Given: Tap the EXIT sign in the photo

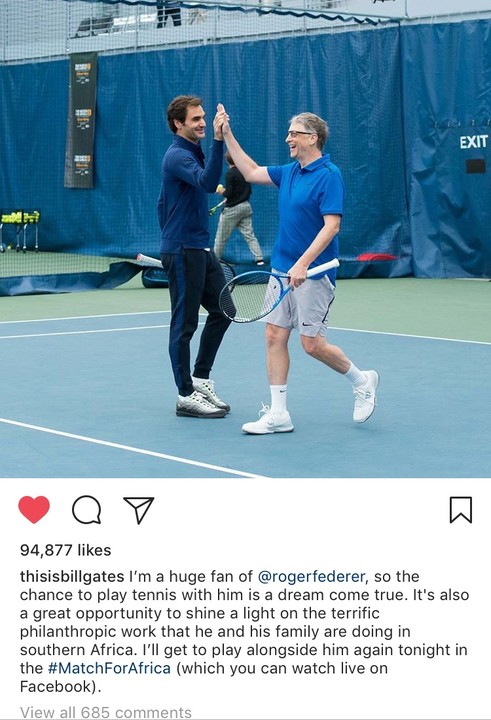Looking at the screenshot, I should (x=474, y=142).
